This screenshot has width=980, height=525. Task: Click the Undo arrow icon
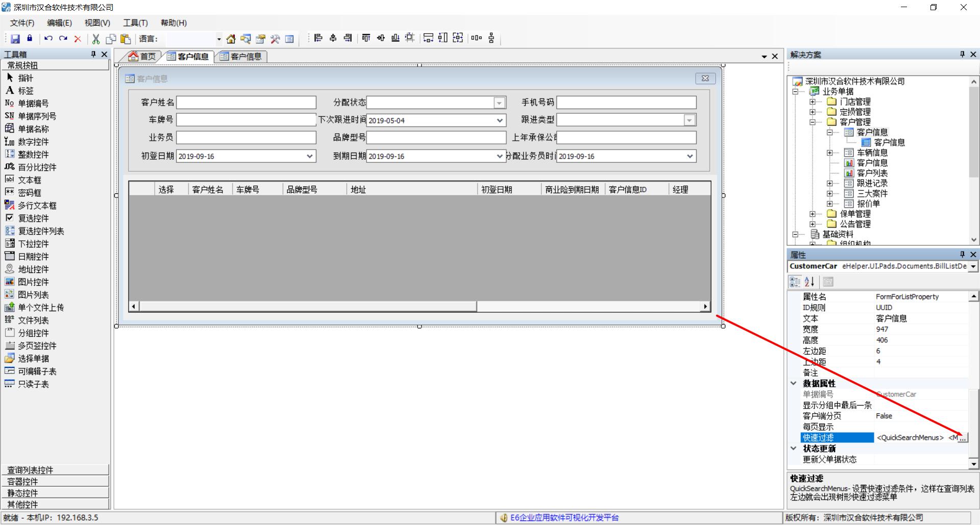pos(48,38)
